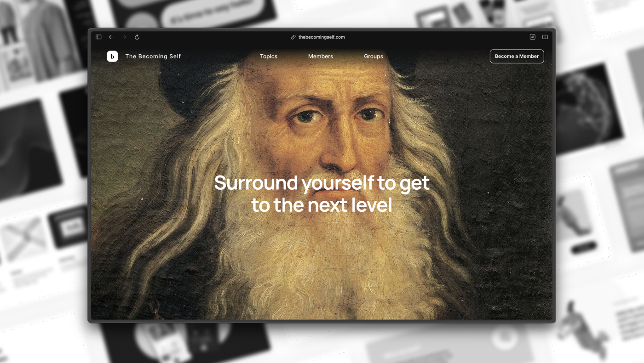Reload the page
Image resolution: width=644 pixels, height=363 pixels.
pos(137,37)
